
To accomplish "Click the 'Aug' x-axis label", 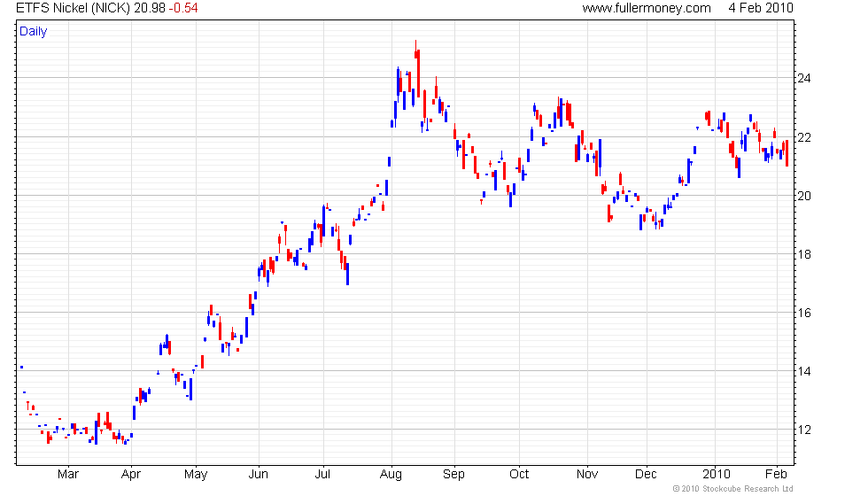I will tap(391, 475).
